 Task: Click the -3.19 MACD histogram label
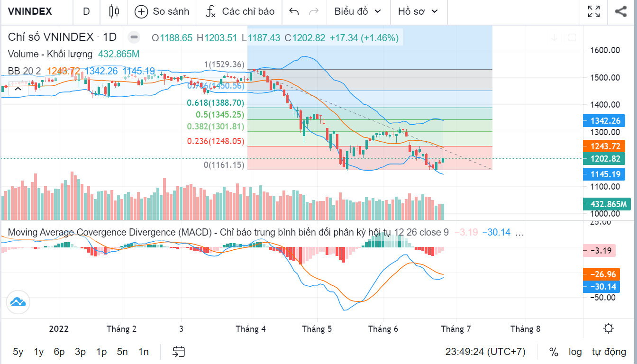point(600,251)
